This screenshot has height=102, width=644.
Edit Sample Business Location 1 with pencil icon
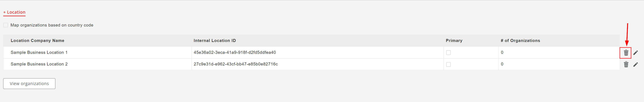tap(636, 53)
